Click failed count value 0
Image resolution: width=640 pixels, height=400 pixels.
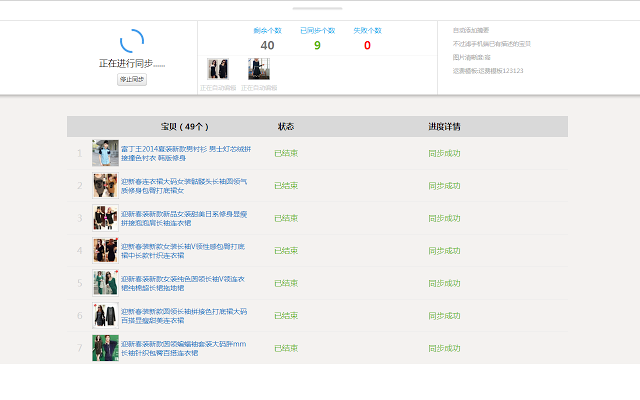pos(367,45)
